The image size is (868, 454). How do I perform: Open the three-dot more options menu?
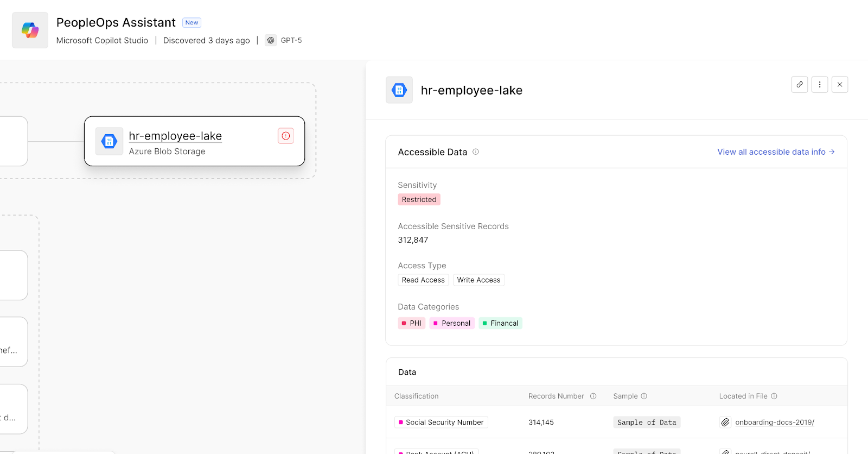tap(820, 85)
